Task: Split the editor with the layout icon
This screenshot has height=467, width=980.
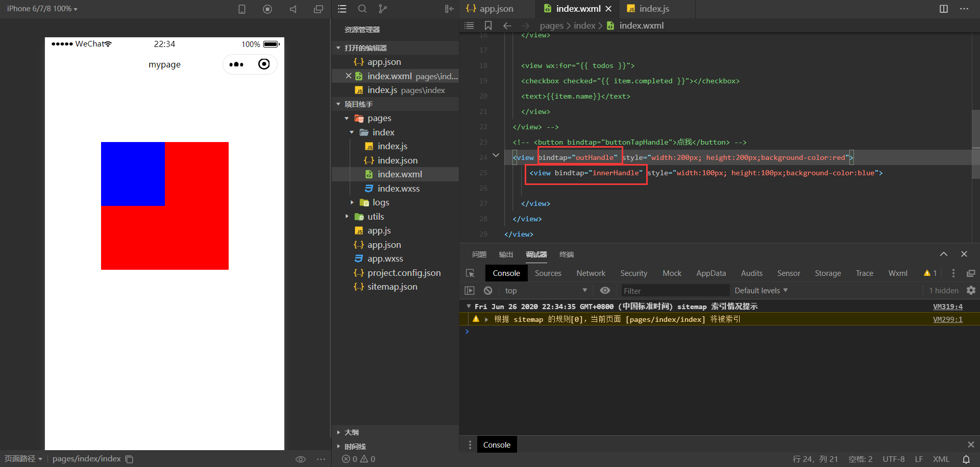Action: 944,9
